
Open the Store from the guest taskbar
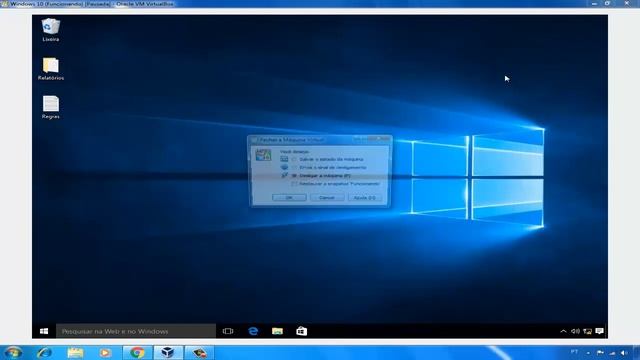pyautogui.click(x=302, y=331)
